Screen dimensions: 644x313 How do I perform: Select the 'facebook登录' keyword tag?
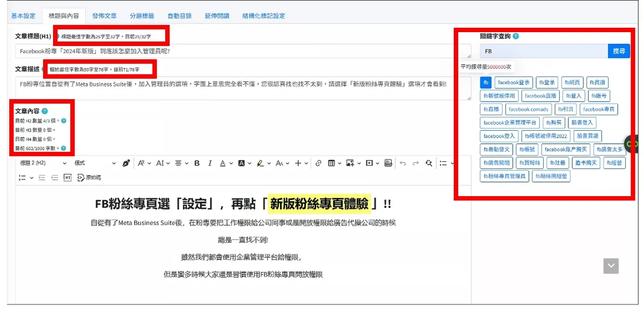point(514,83)
